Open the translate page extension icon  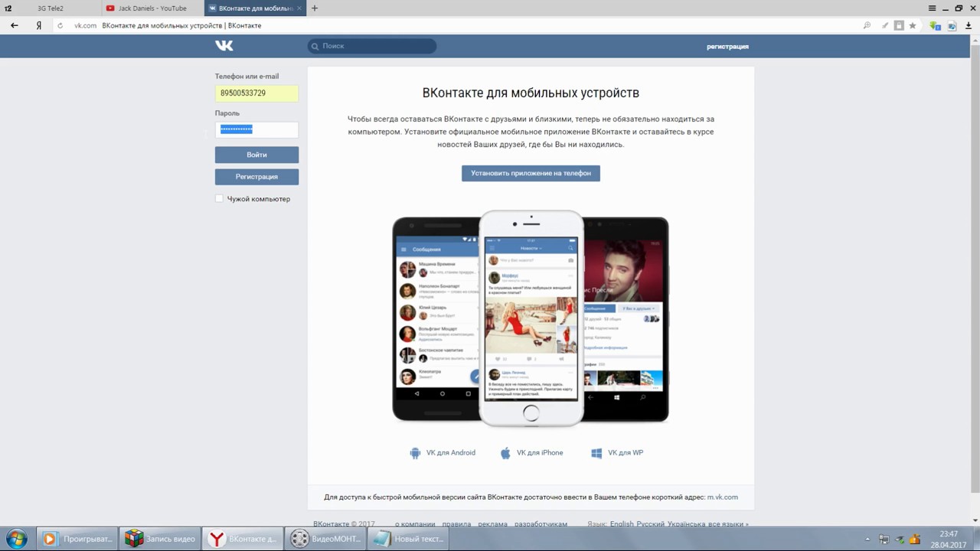952,25
